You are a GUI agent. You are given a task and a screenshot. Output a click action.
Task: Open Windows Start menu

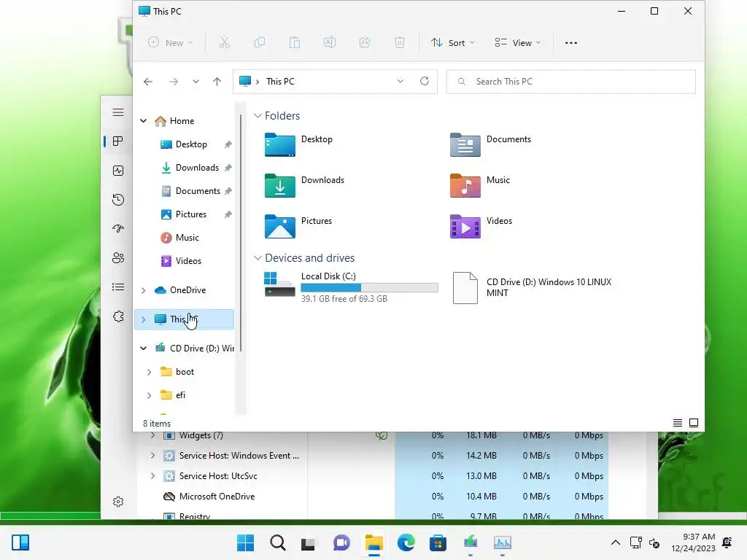(x=245, y=542)
